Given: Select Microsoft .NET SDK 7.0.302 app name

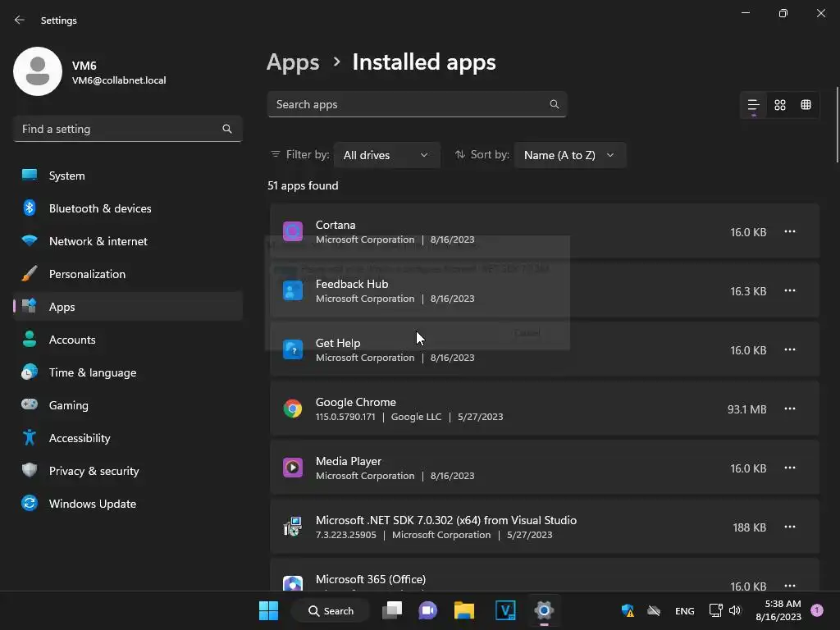Looking at the screenshot, I should pyautogui.click(x=445, y=520).
